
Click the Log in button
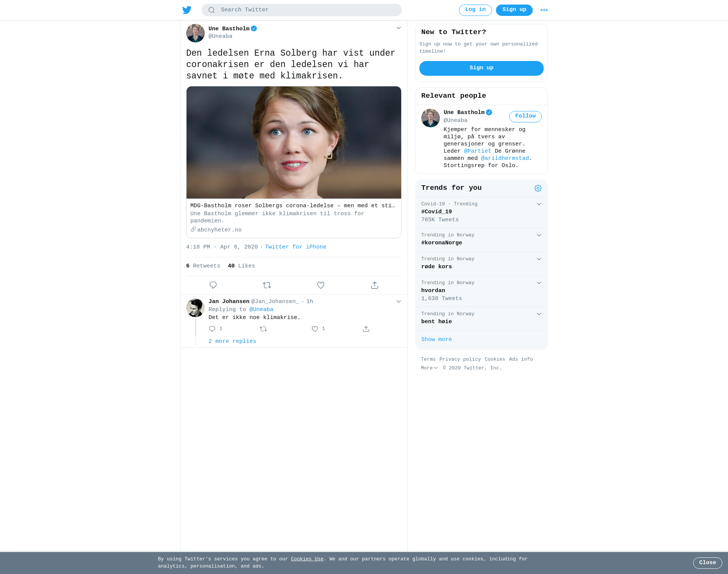pyautogui.click(x=475, y=10)
